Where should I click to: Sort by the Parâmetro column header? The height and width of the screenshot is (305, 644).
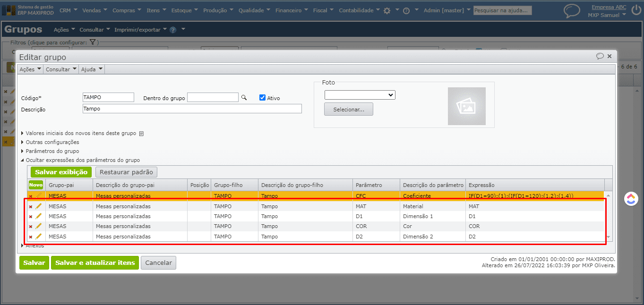pos(376,185)
